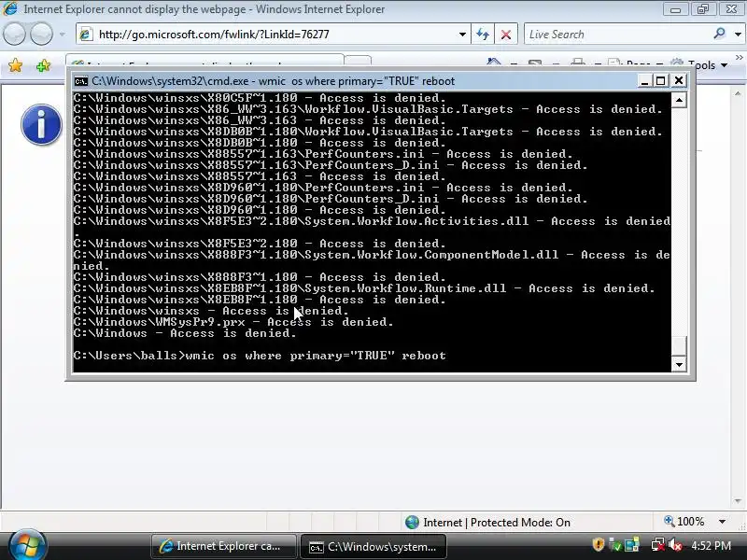
Task: Click the 4:52 PM clock
Action: [x=712, y=545]
